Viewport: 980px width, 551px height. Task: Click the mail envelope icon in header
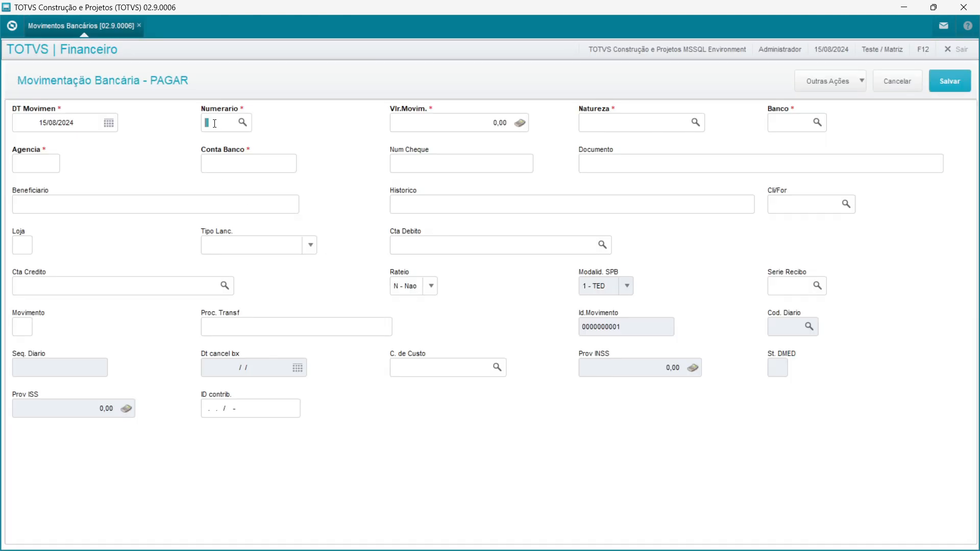click(x=943, y=26)
